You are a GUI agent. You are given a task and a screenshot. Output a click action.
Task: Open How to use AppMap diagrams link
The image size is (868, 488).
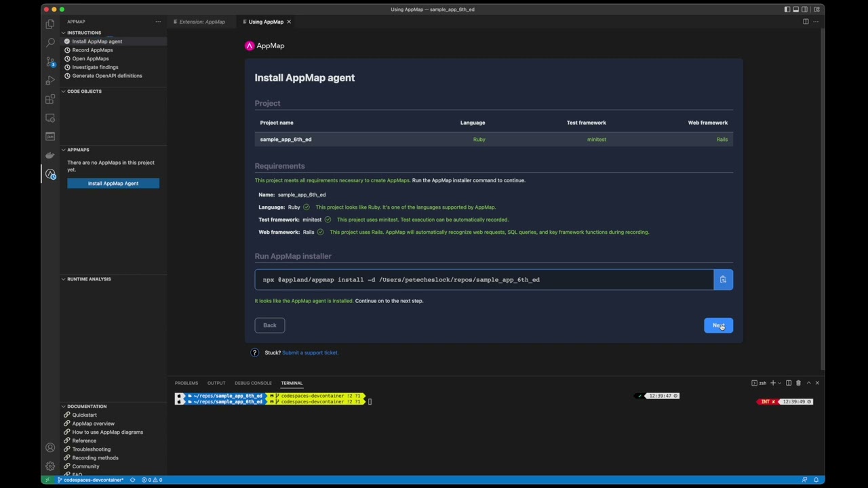click(108, 432)
